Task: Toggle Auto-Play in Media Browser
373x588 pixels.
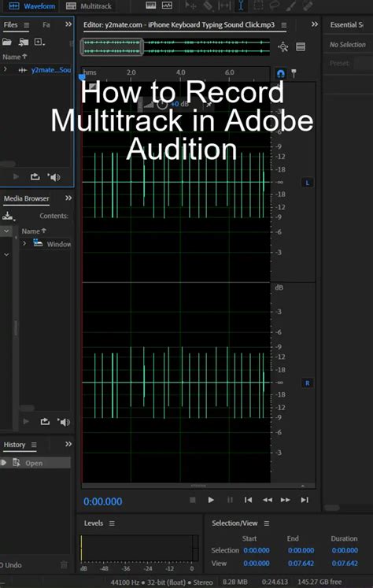Action: point(64,422)
